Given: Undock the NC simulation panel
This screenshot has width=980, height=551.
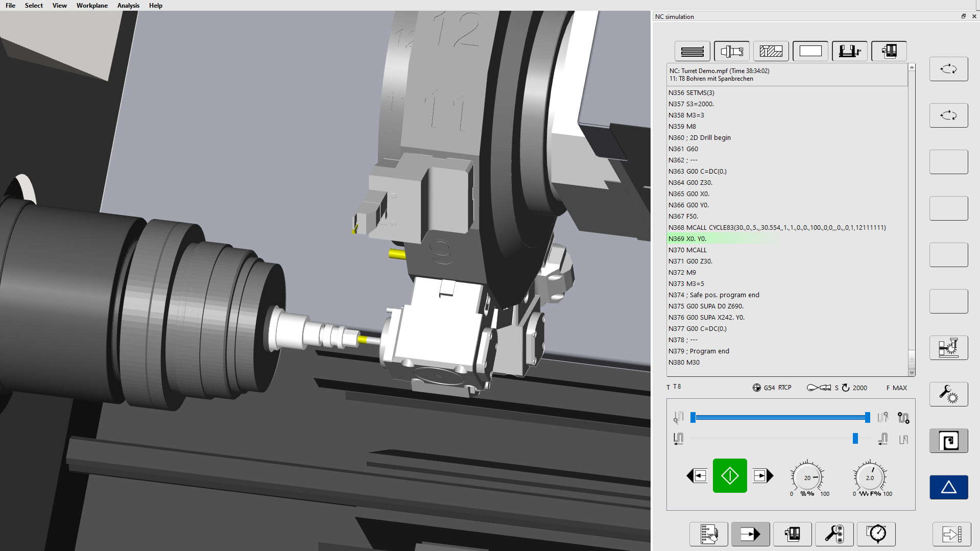Looking at the screenshot, I should tap(964, 16).
